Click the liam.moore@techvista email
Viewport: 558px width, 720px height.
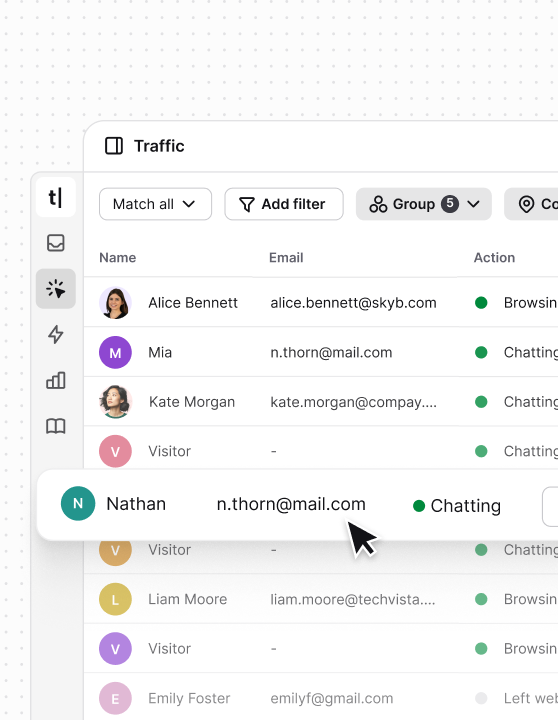click(x=353, y=599)
